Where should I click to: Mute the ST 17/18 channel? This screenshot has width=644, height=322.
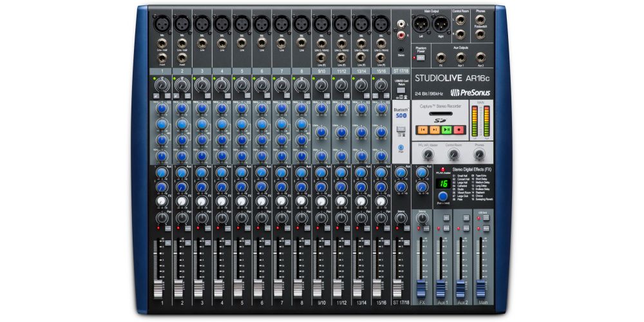tap(406, 228)
